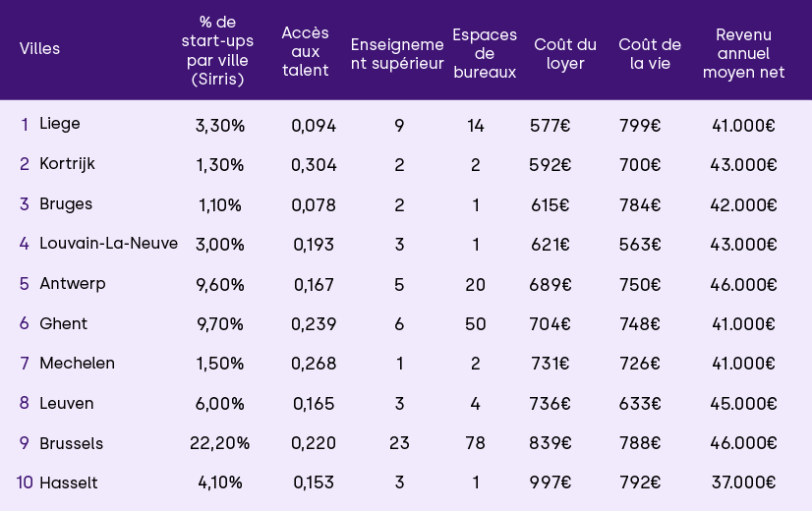
Task: Select the Accès aux talent header
Action: [x=305, y=52]
